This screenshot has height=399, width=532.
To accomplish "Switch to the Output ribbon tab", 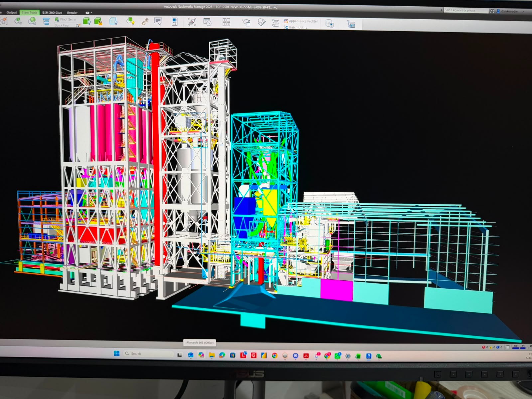I will (12, 13).
